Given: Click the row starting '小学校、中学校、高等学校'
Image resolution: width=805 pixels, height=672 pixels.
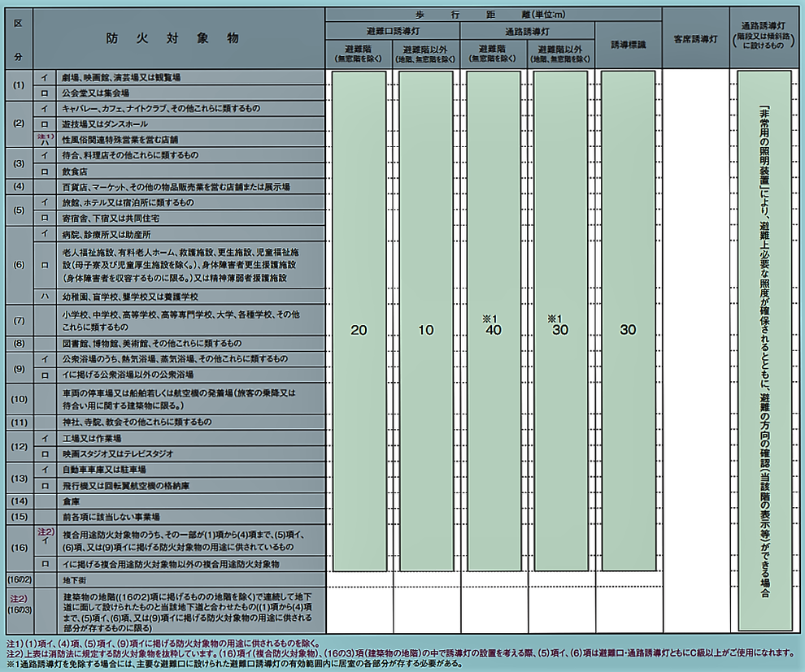Looking at the screenshot, I should pos(190,320).
